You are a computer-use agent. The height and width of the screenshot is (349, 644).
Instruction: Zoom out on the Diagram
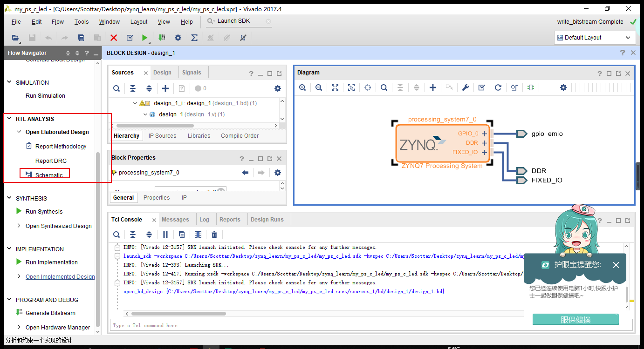click(x=319, y=87)
